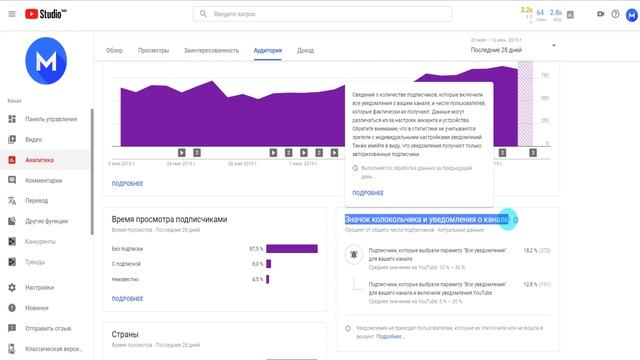640x360 pixels.
Task: Open Другие функции sidebar icon
Action: [12, 221]
